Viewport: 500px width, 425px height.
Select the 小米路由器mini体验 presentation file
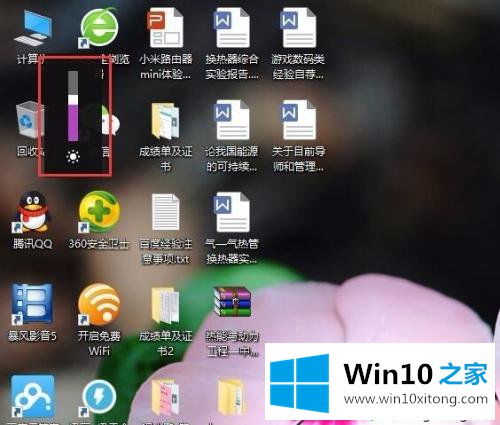[x=166, y=28]
